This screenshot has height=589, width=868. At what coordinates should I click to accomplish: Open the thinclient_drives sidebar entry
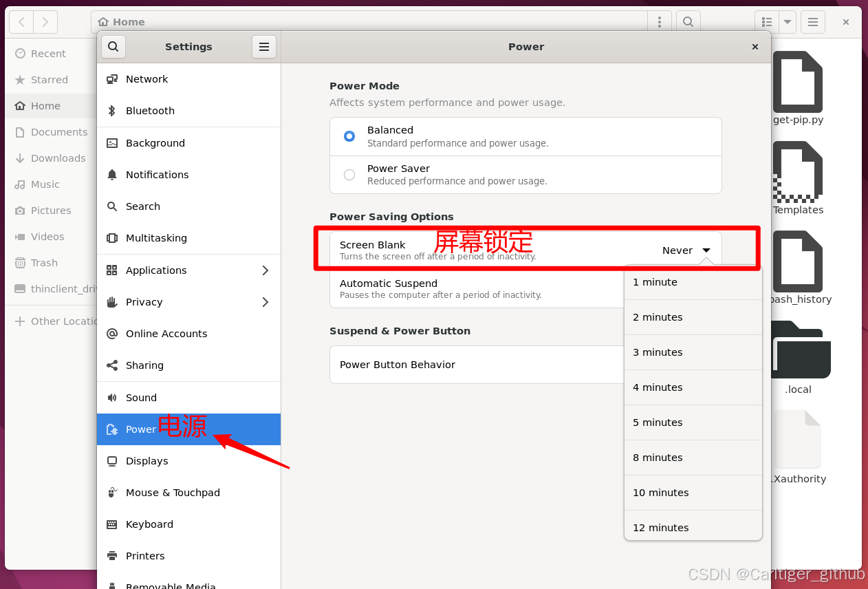(51, 289)
